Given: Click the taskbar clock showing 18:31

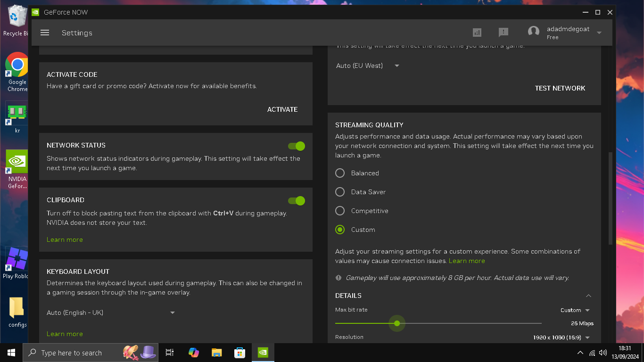Looking at the screenshot, I should coord(625,353).
